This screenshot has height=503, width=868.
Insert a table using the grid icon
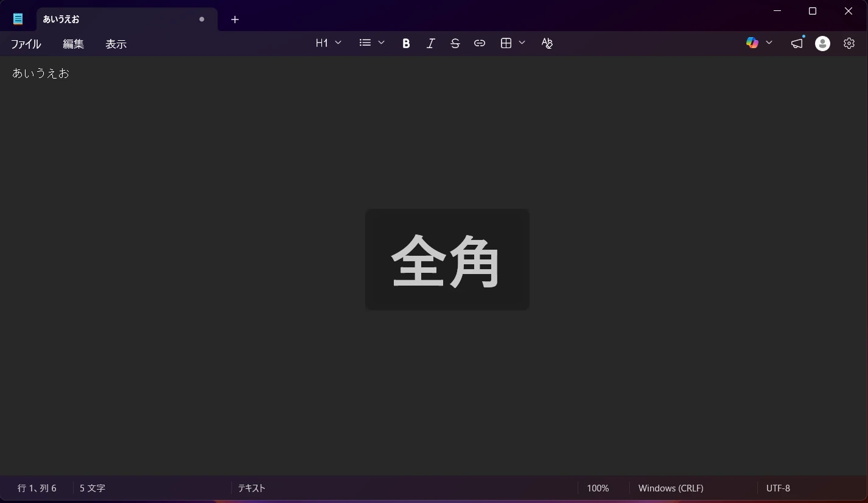click(x=506, y=43)
